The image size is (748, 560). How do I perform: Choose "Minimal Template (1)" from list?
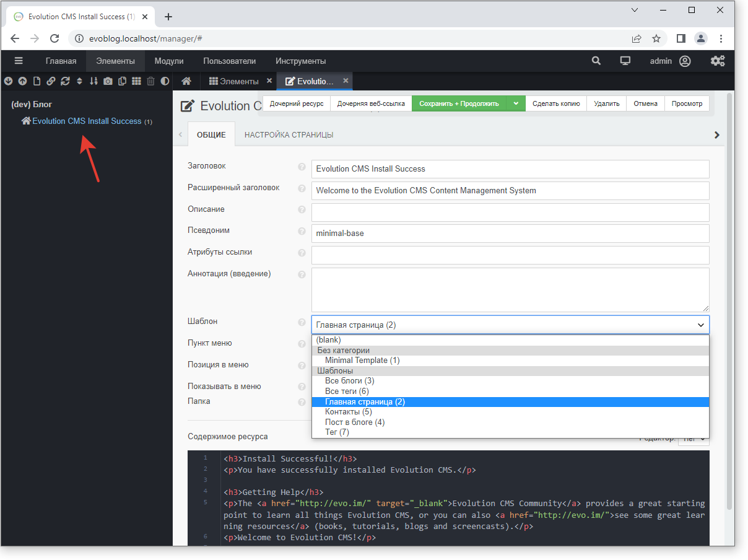pyautogui.click(x=362, y=361)
